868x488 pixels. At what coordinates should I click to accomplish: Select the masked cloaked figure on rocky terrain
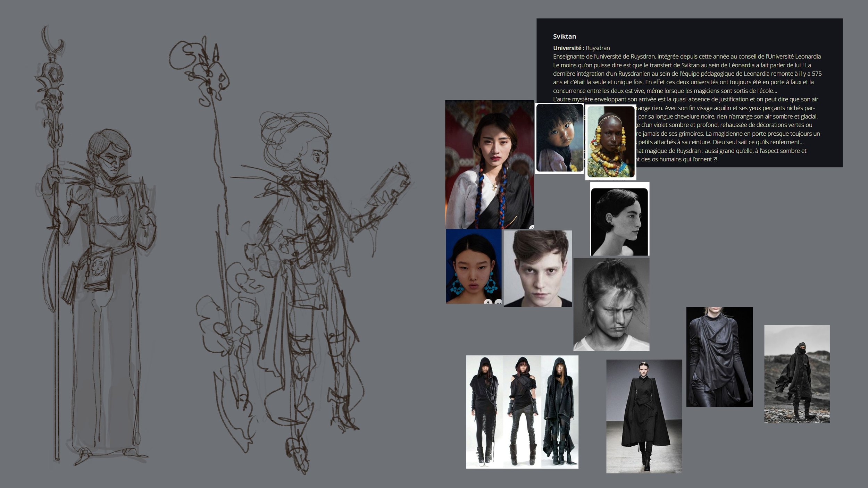(797, 374)
